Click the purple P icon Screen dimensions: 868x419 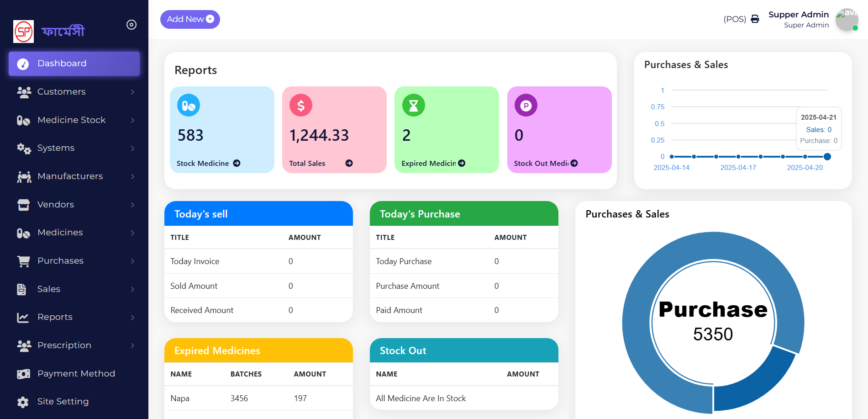point(526,105)
